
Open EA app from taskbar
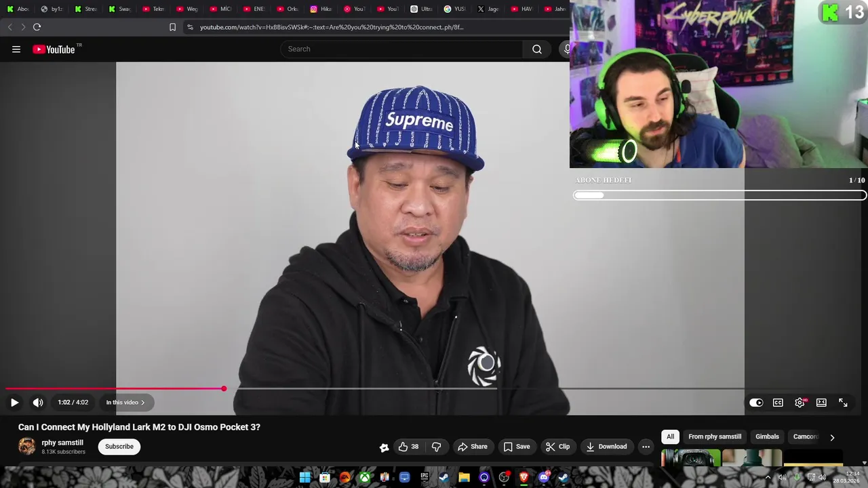point(344,477)
